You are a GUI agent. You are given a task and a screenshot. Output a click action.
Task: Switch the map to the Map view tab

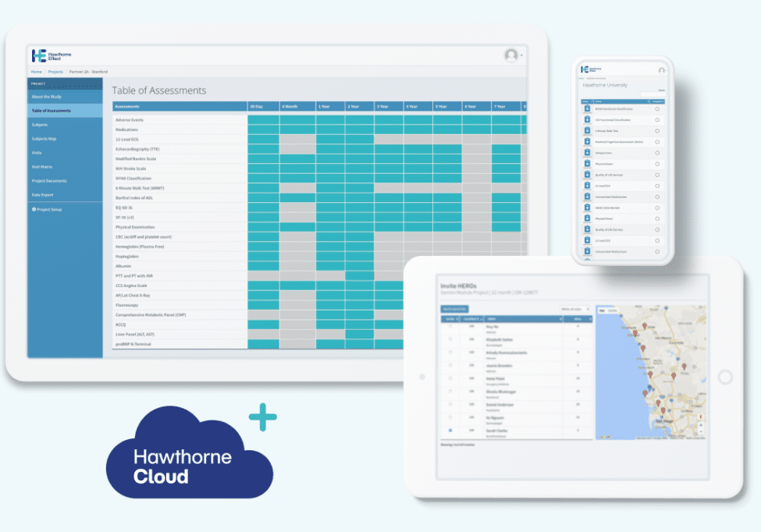603,310
